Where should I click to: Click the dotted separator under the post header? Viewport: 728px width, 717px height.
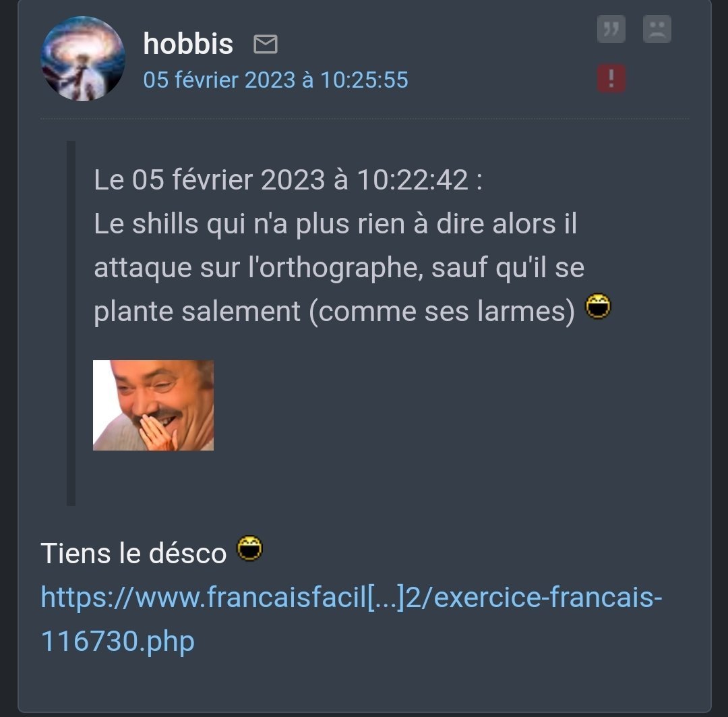365,119
